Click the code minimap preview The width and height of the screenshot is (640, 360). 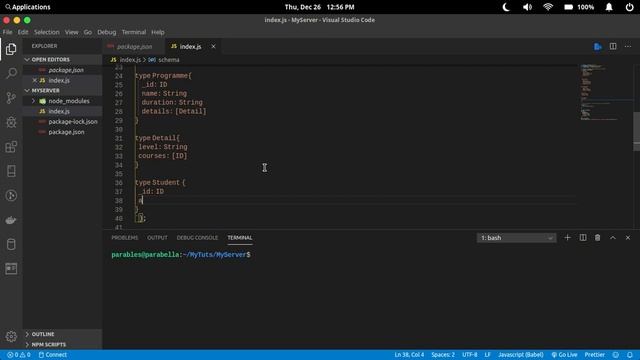[606, 92]
